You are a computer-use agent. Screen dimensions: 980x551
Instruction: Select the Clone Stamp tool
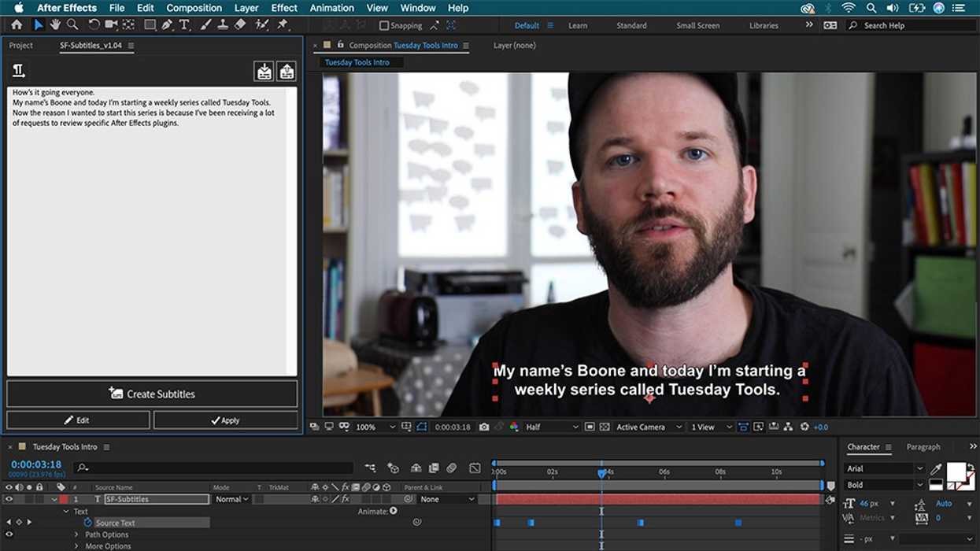tap(223, 25)
